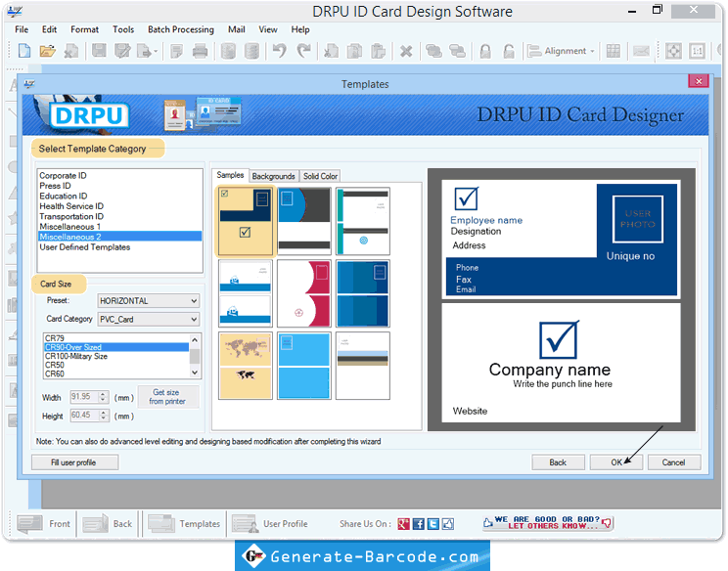Viewport: 728px width, 571px height.
Task: Open file using the folder icon
Action: [x=47, y=51]
